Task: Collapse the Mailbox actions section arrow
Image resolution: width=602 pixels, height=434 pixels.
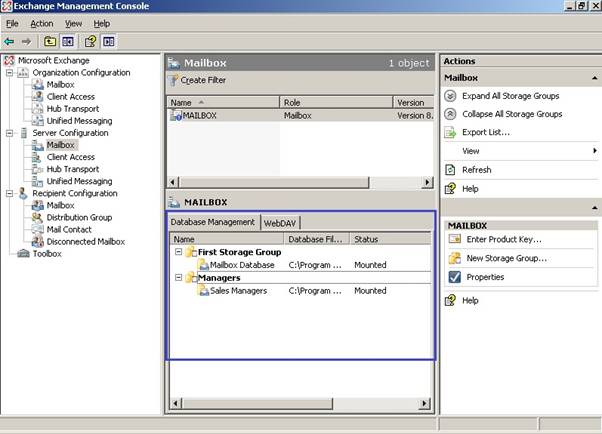Action: tap(594, 78)
